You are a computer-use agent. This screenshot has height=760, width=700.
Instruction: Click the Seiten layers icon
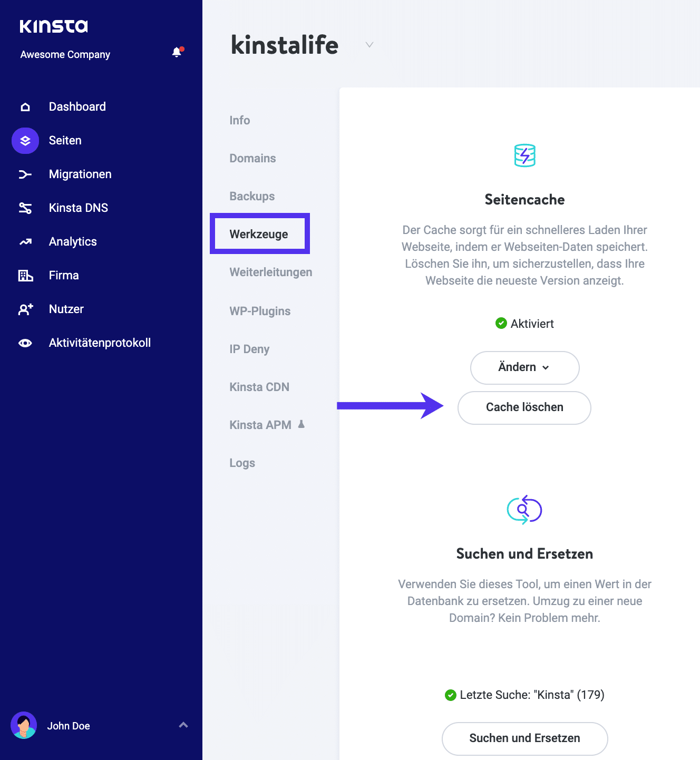pos(25,140)
